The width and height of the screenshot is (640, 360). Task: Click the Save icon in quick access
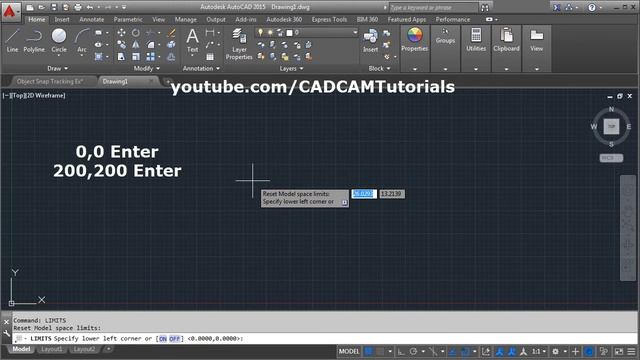click(54, 7)
